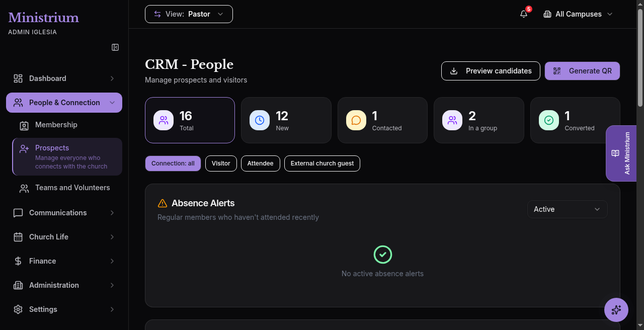Screen dimensions: 644x330
Task: Open the Prospects menu item
Action: pyautogui.click(x=67, y=157)
